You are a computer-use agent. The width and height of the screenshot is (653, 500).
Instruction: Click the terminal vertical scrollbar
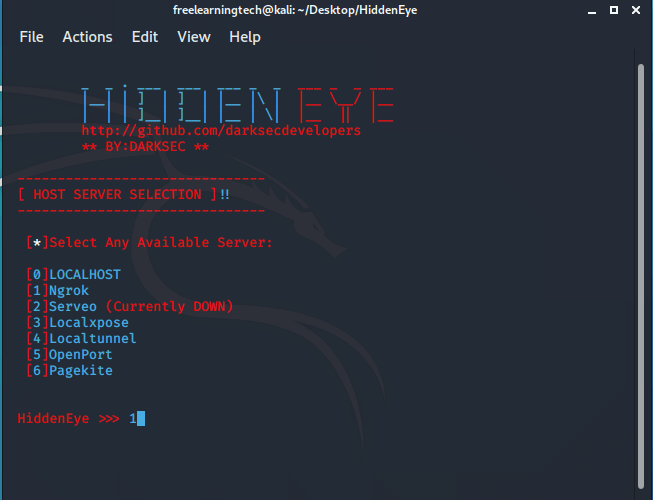click(x=641, y=276)
